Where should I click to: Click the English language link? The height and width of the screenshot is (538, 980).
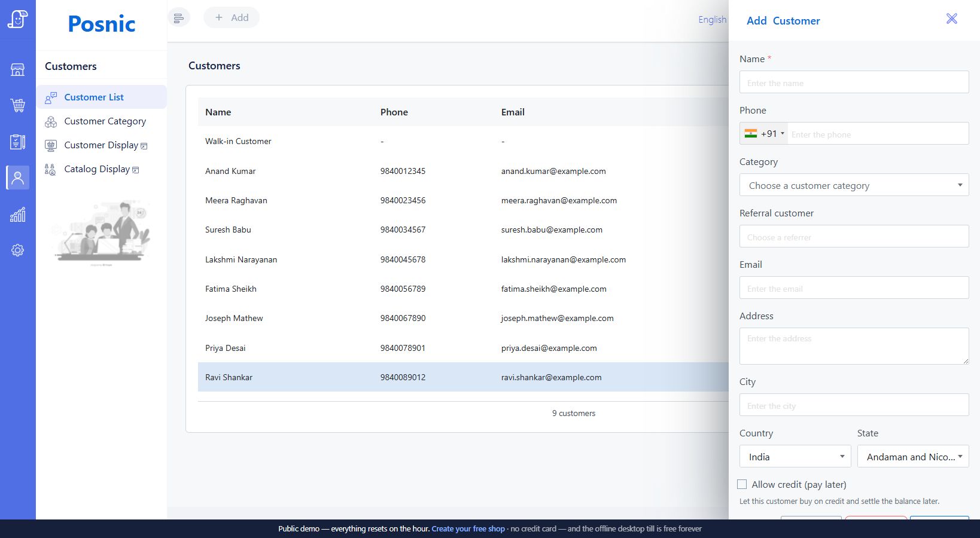(712, 19)
